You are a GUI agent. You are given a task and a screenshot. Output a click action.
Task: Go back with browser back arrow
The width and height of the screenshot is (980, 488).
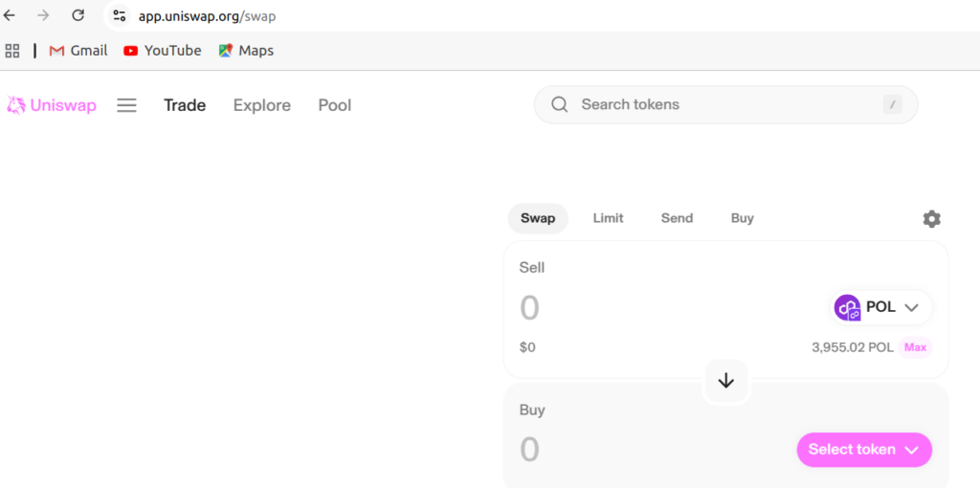tap(10, 15)
